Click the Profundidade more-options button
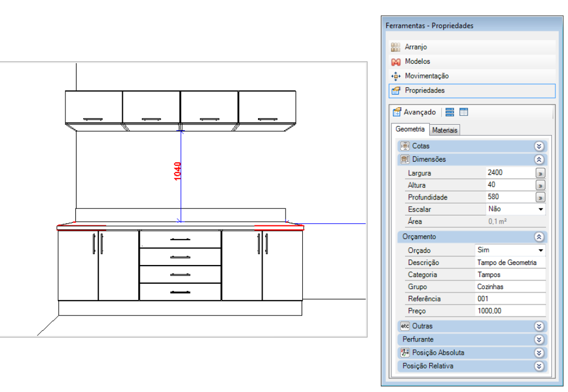Screen dimensions: 568x392 pos(540,197)
